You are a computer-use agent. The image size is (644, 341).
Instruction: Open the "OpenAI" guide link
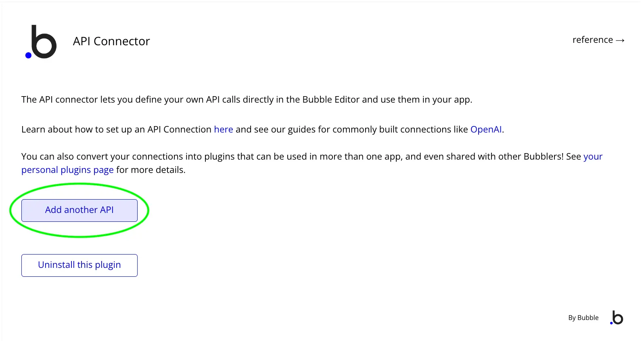[486, 129]
